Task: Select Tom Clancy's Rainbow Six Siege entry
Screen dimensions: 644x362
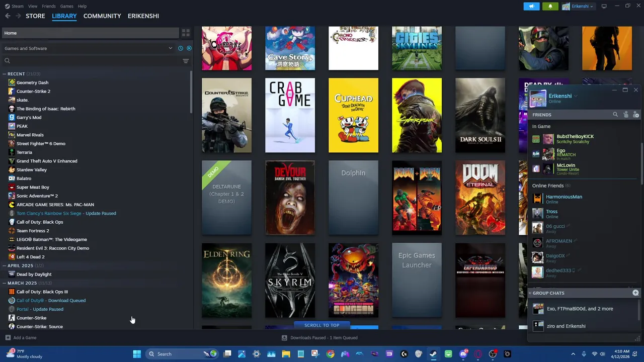Action: click(x=66, y=213)
